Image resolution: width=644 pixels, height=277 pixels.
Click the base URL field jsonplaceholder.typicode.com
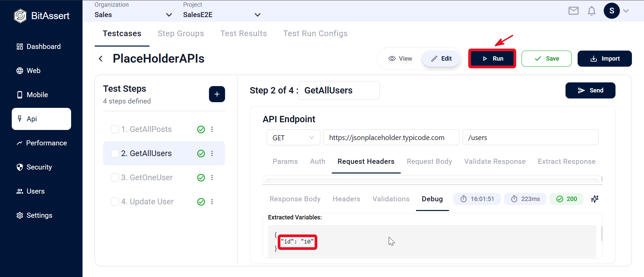[391, 138]
